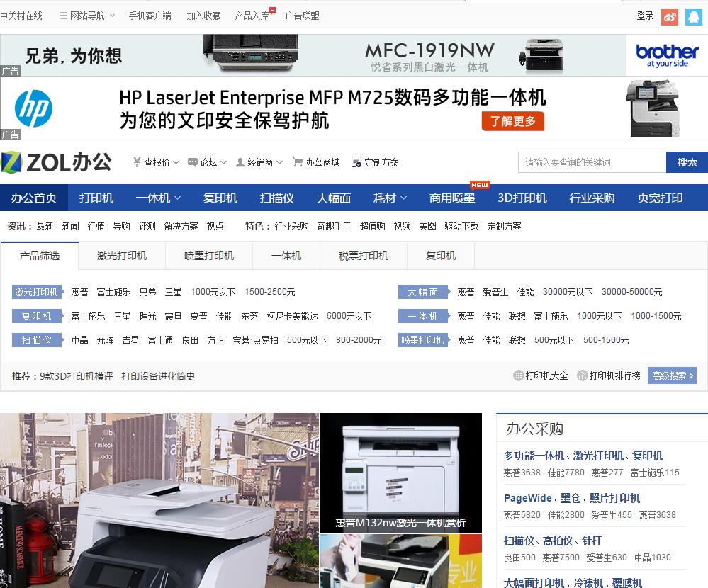Switch to 一体机 filter tab

click(286, 256)
